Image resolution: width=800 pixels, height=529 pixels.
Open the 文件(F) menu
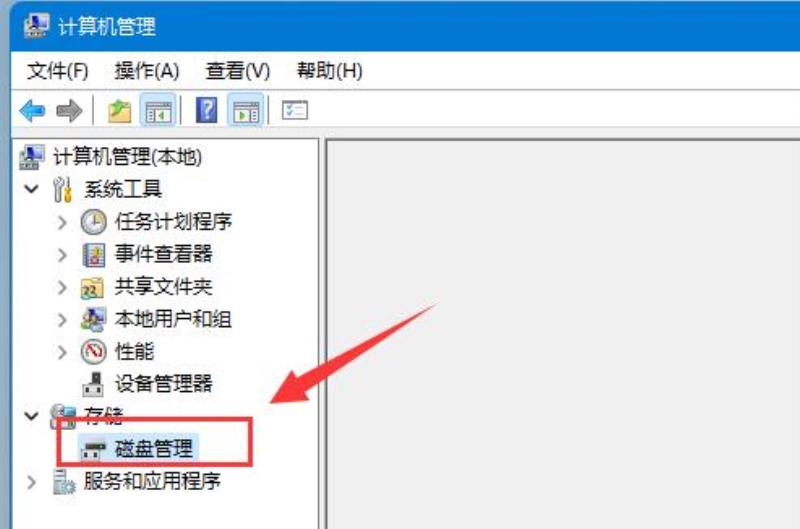pos(58,70)
